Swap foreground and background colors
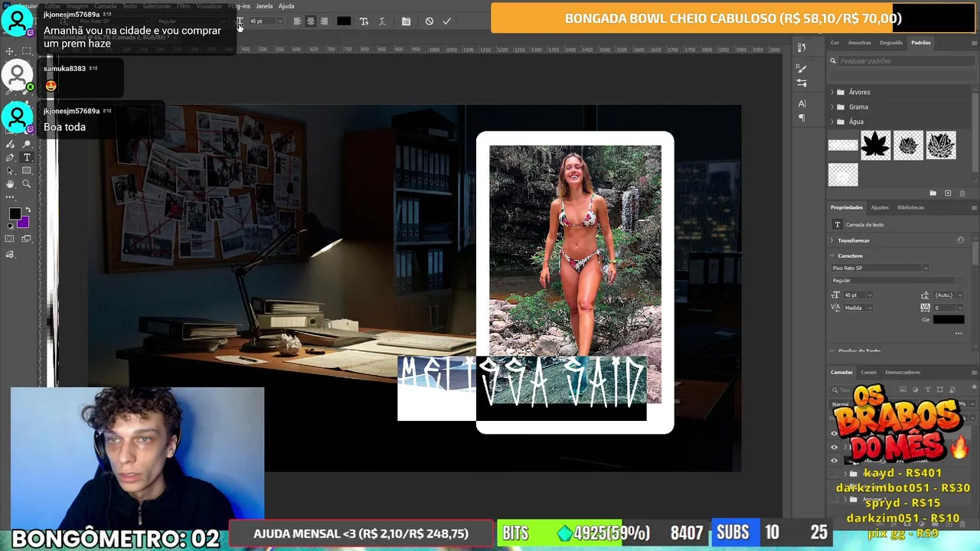 coord(28,209)
